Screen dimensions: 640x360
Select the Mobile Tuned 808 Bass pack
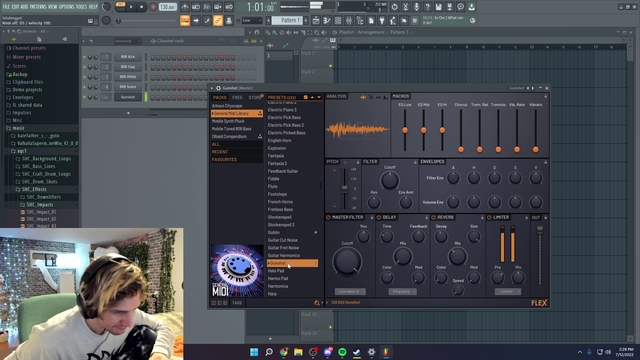coord(231,129)
